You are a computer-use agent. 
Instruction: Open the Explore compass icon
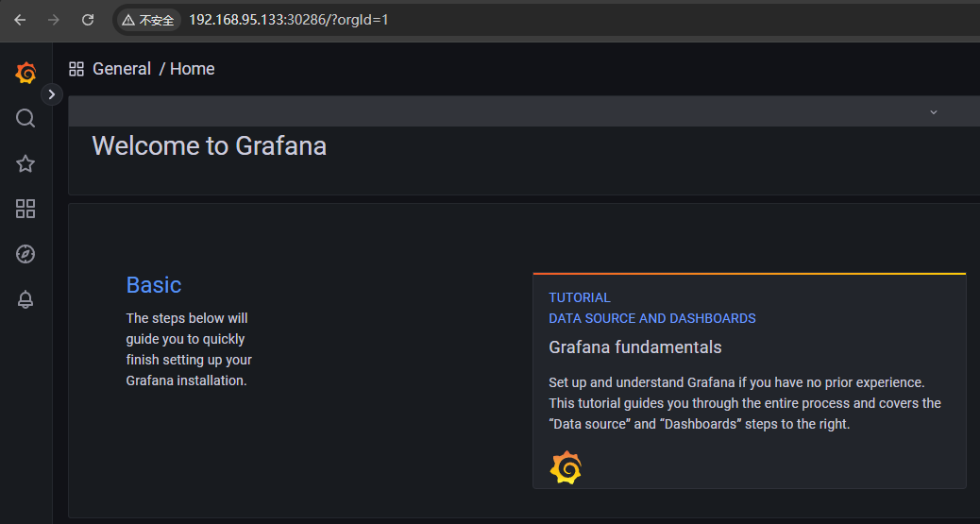click(25, 254)
